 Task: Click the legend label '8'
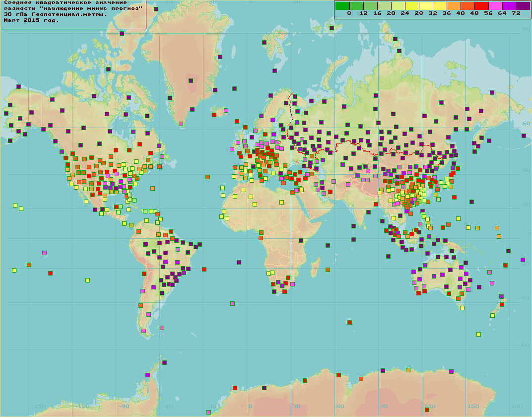click(349, 13)
